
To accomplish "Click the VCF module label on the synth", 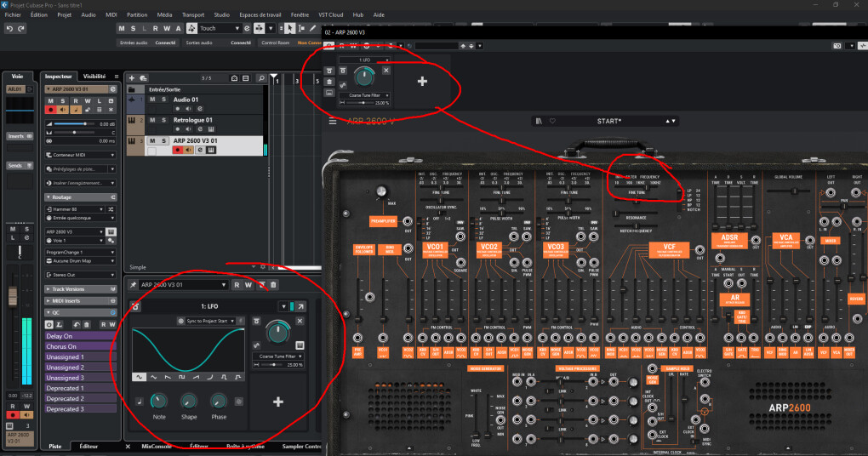I will [669, 249].
